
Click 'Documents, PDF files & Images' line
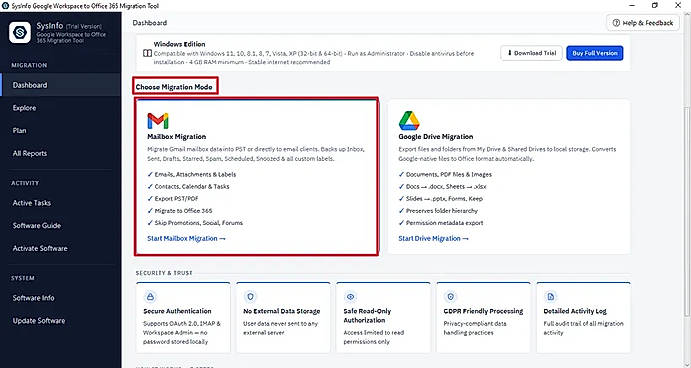(x=446, y=175)
